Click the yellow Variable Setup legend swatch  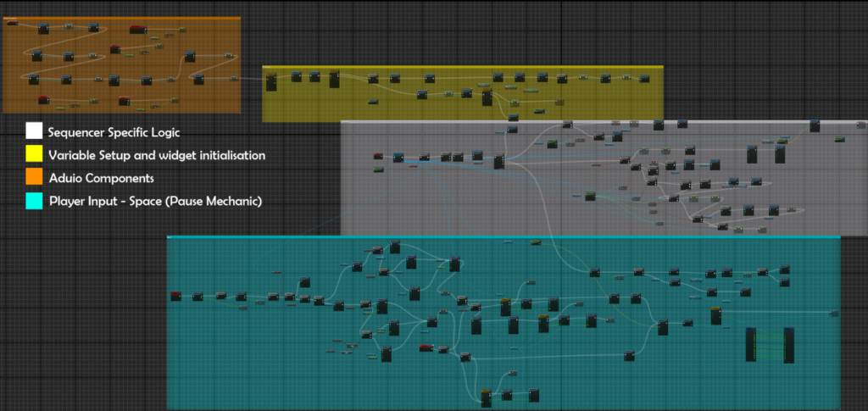point(34,153)
